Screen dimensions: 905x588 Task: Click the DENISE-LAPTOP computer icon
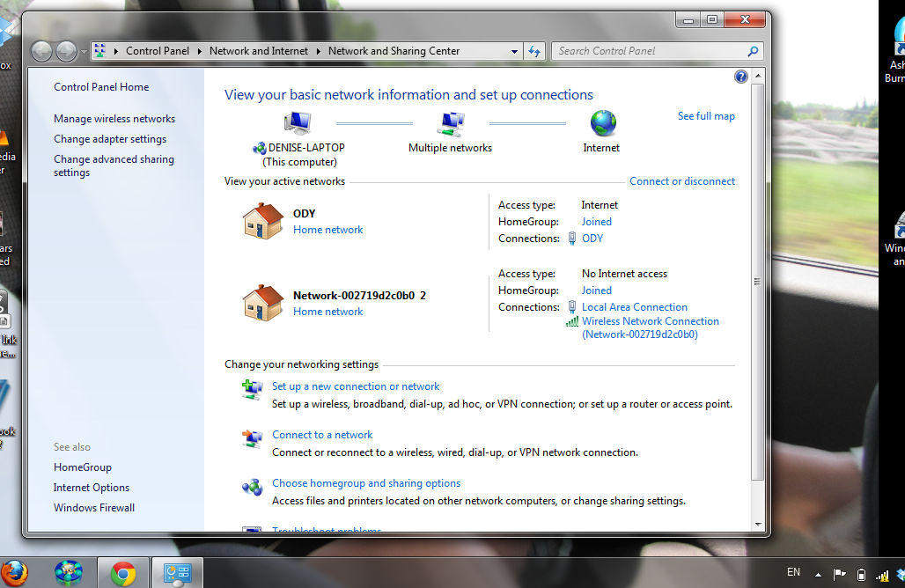point(298,123)
